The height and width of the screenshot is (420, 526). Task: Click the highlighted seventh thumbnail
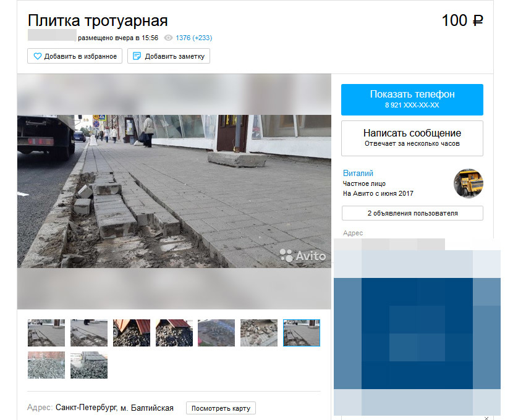[301, 333]
